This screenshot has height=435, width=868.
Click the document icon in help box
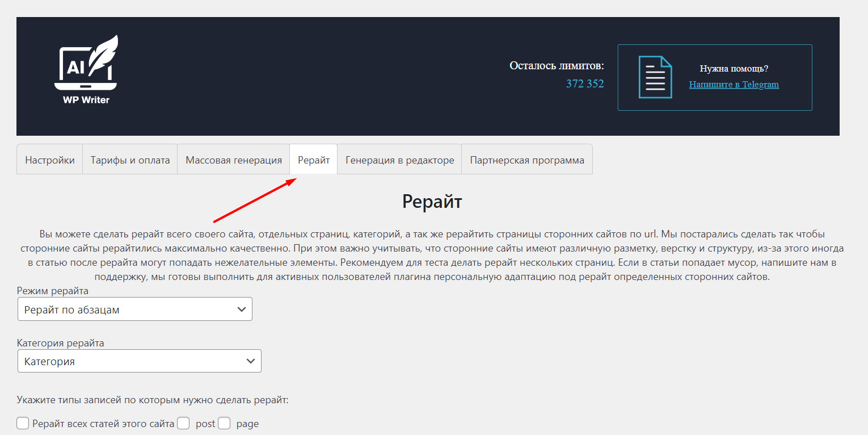[655, 77]
